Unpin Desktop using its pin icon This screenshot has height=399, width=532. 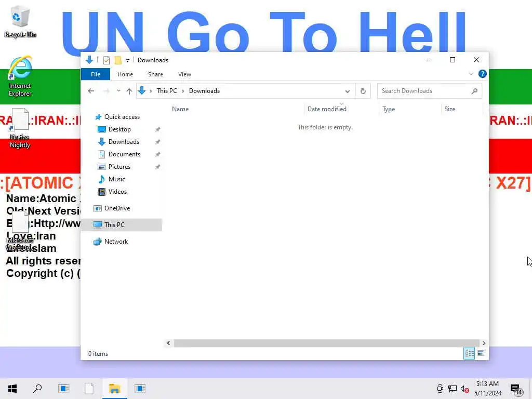tap(157, 129)
